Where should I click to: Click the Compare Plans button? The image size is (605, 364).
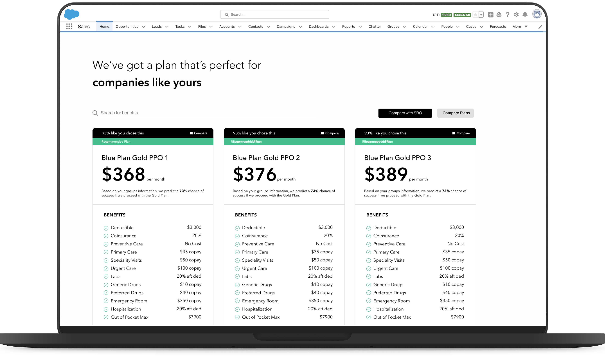click(456, 113)
